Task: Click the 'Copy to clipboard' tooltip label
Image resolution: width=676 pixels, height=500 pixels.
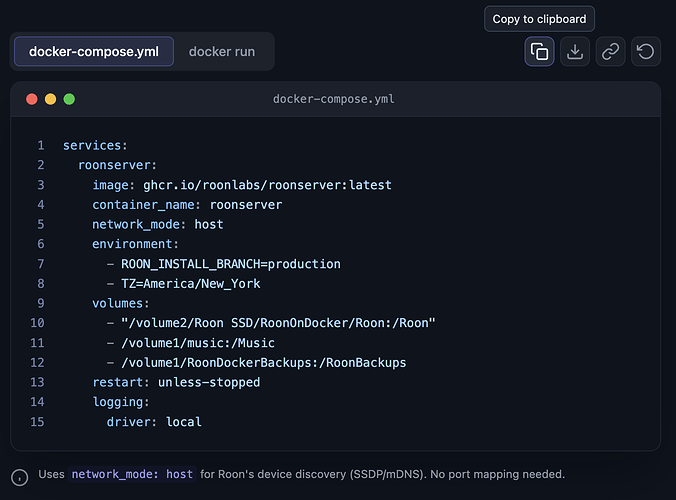Action: (x=539, y=19)
